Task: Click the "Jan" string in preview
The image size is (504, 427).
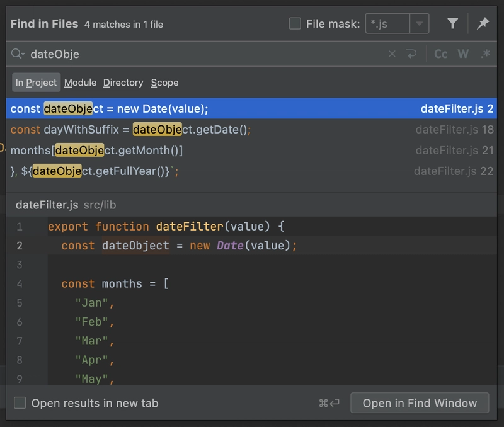Action: 91,303
